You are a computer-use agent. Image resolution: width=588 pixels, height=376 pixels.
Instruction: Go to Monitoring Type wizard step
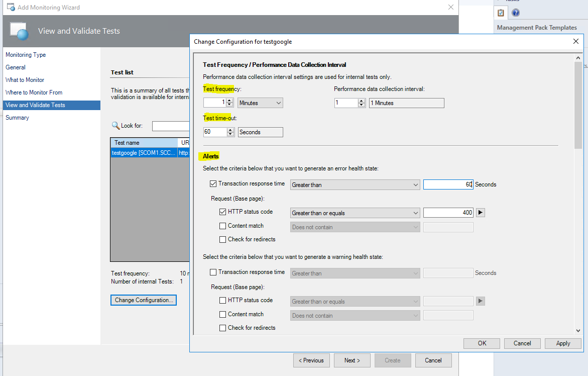coord(26,55)
